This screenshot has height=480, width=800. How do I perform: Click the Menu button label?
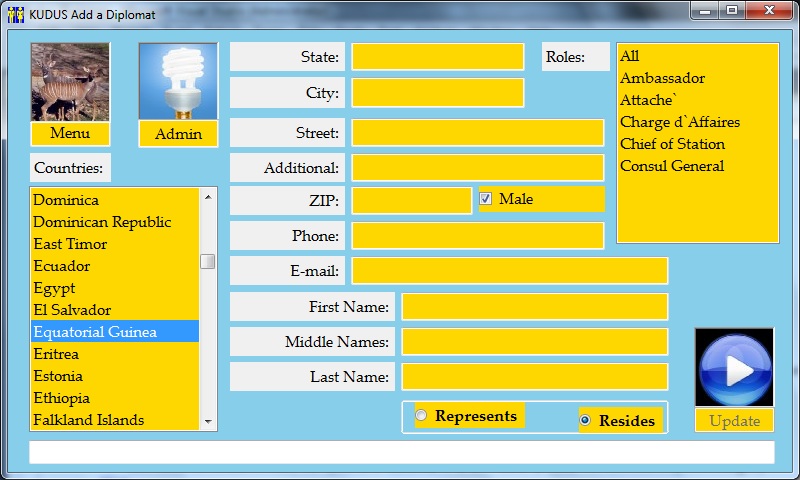70,134
